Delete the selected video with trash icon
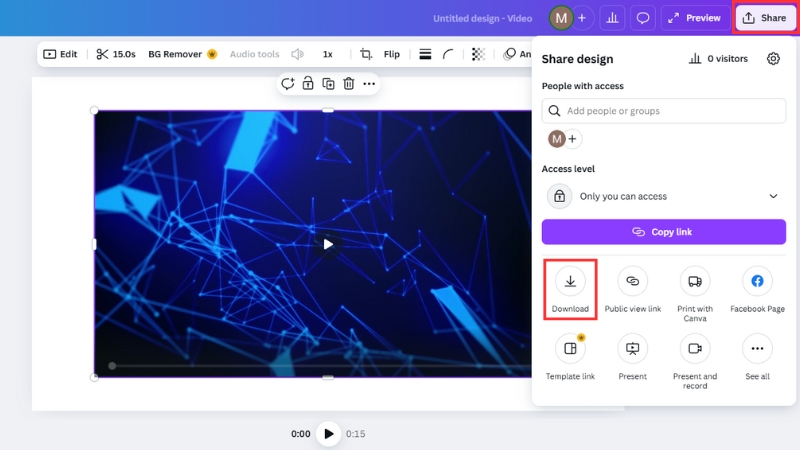This screenshot has width=800, height=450. [x=349, y=84]
